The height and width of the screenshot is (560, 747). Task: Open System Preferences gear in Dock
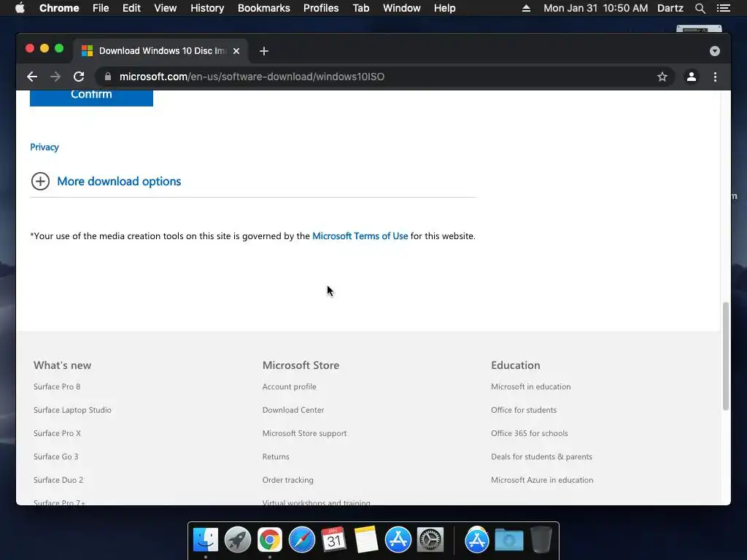[x=430, y=540]
